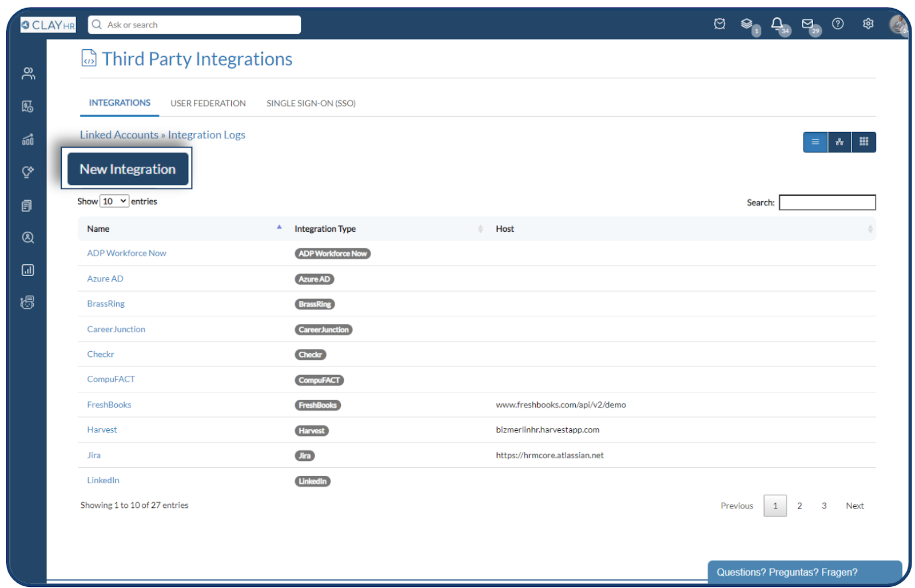This screenshot has width=915, height=588.
Task: Click the New Integration button
Action: [x=128, y=169]
